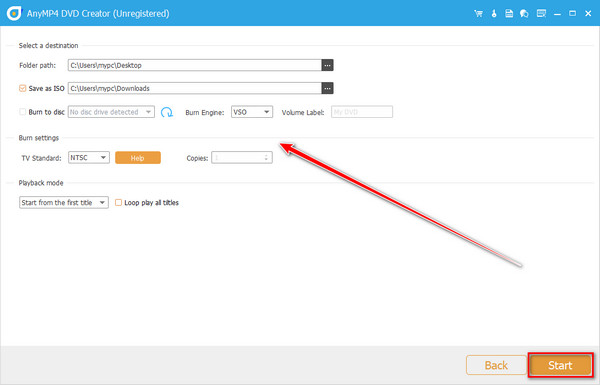Viewport: 600px width, 385px height.
Task: Click the 'TV Standard:' label
Action: click(41, 158)
